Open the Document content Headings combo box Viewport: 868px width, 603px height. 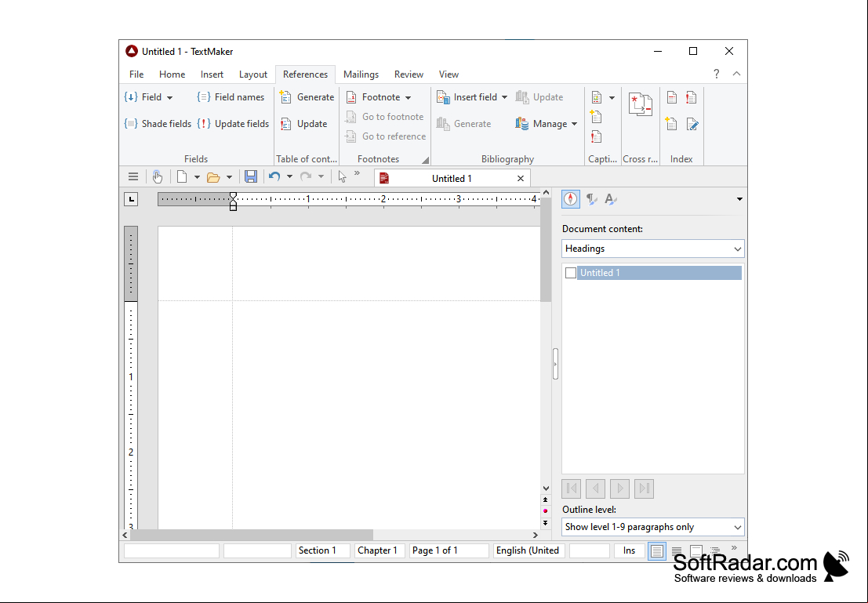(x=652, y=249)
